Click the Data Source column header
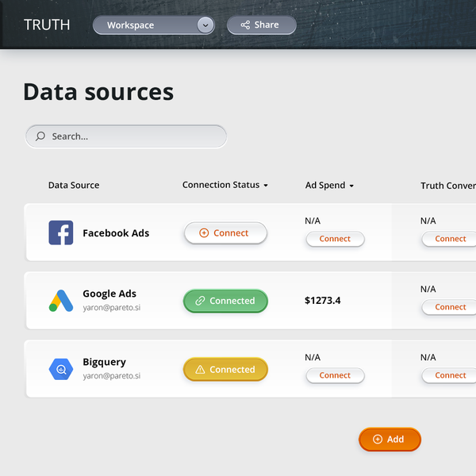Image resolution: width=476 pixels, height=476 pixels. pos(74,186)
